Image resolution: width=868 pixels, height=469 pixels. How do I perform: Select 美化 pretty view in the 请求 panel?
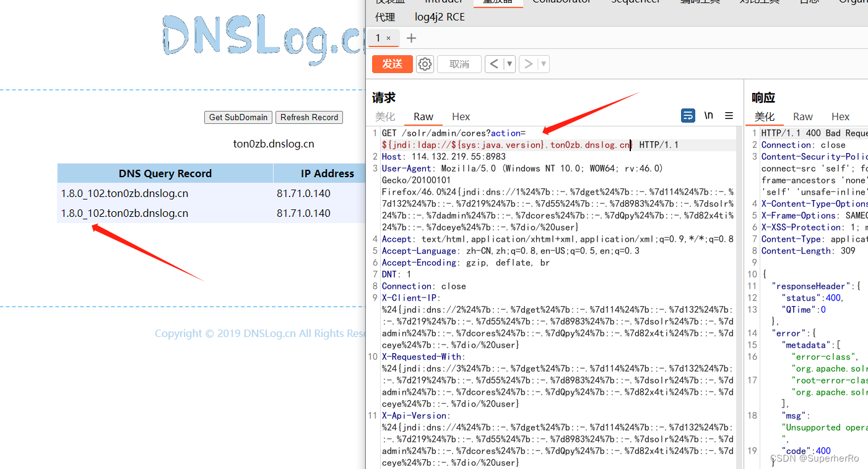click(385, 116)
